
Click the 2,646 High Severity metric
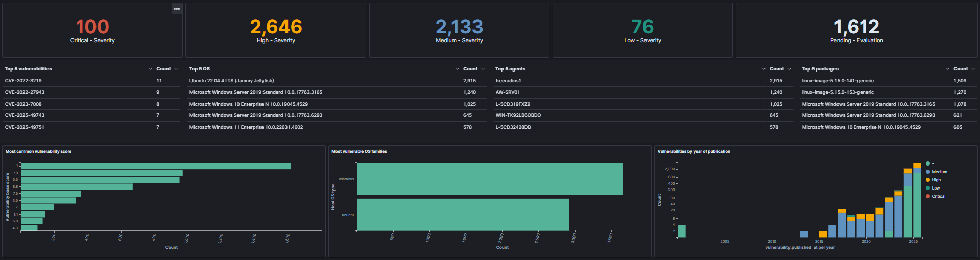(x=276, y=27)
